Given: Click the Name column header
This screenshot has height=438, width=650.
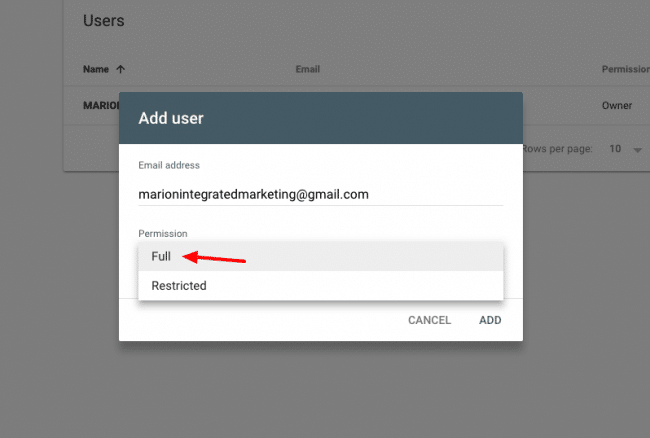Looking at the screenshot, I should click(x=96, y=70).
